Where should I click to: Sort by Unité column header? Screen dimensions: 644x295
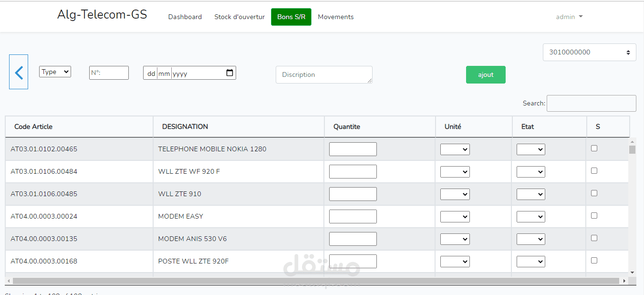tap(474, 126)
